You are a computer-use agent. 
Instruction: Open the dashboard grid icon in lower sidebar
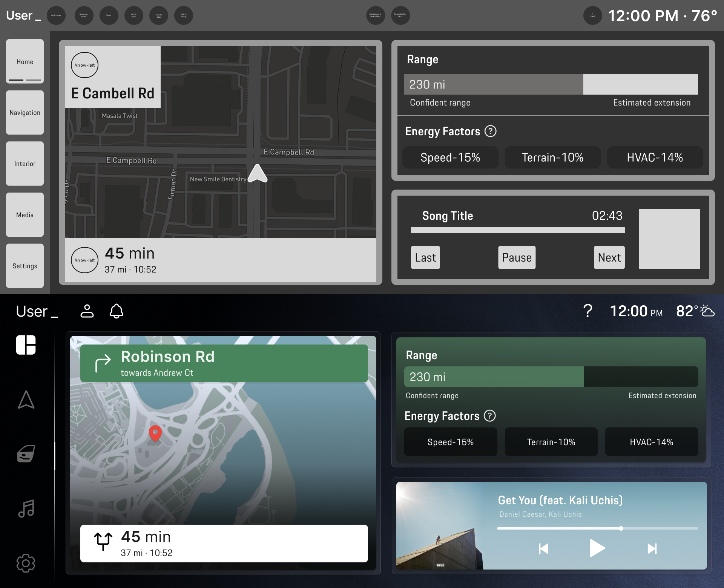(26, 345)
